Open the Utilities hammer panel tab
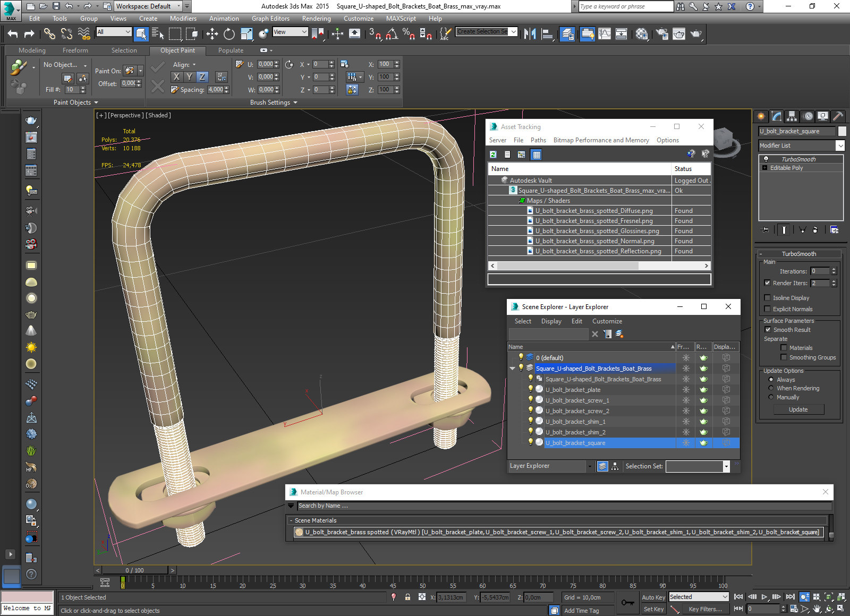850x616 pixels. 838,116
